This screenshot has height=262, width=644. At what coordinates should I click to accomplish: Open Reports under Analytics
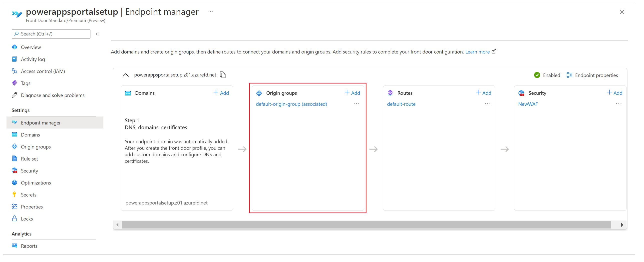pyautogui.click(x=29, y=246)
